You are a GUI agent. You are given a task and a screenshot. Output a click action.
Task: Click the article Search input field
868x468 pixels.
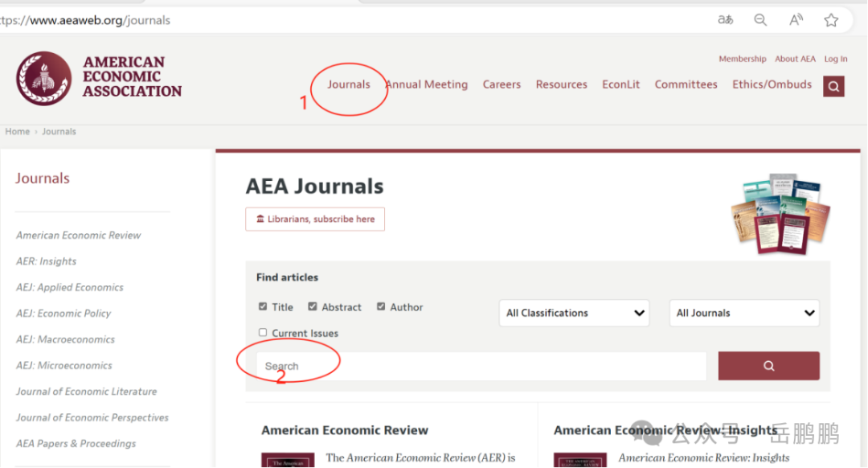click(481, 366)
